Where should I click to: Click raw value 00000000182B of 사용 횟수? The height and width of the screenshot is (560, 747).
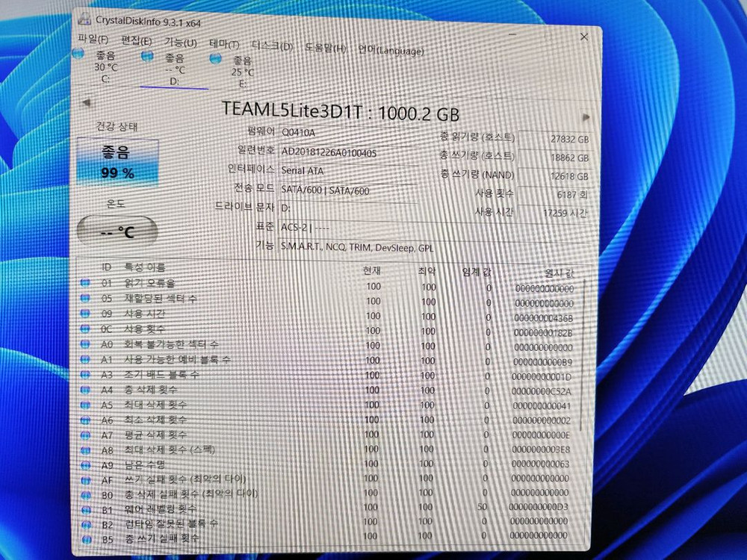click(x=543, y=333)
